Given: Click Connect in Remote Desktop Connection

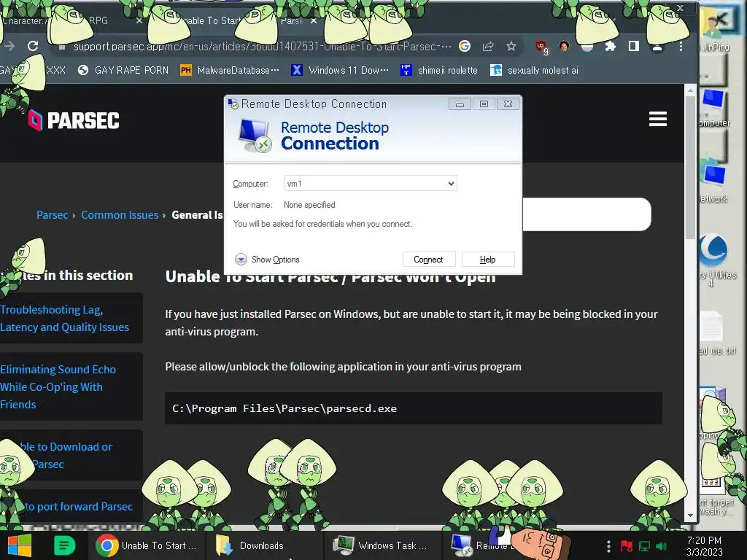Looking at the screenshot, I should tap(429, 260).
